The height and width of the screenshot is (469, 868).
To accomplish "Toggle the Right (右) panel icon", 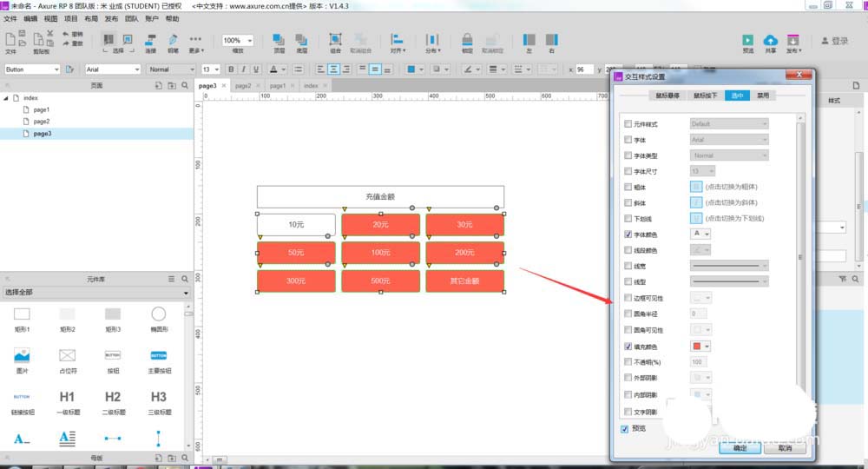I will [551, 40].
